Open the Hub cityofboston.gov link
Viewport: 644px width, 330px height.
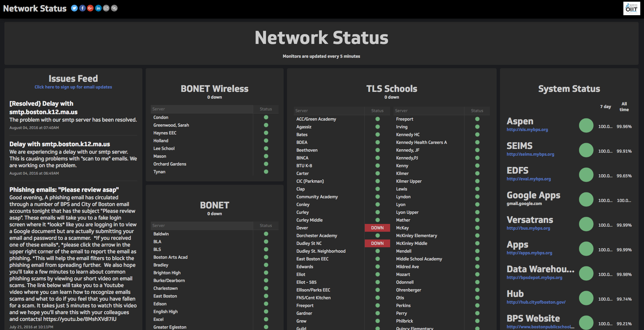536,302
